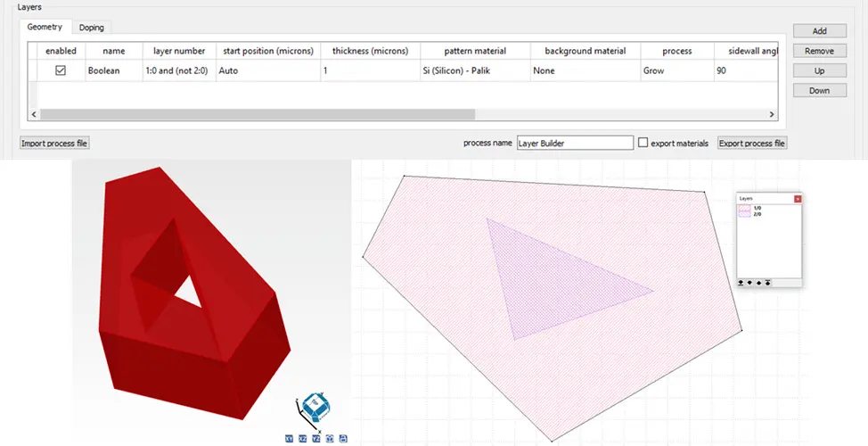Click the 'pattern material' column header
The height and width of the screenshot is (446, 868).
[475, 51]
